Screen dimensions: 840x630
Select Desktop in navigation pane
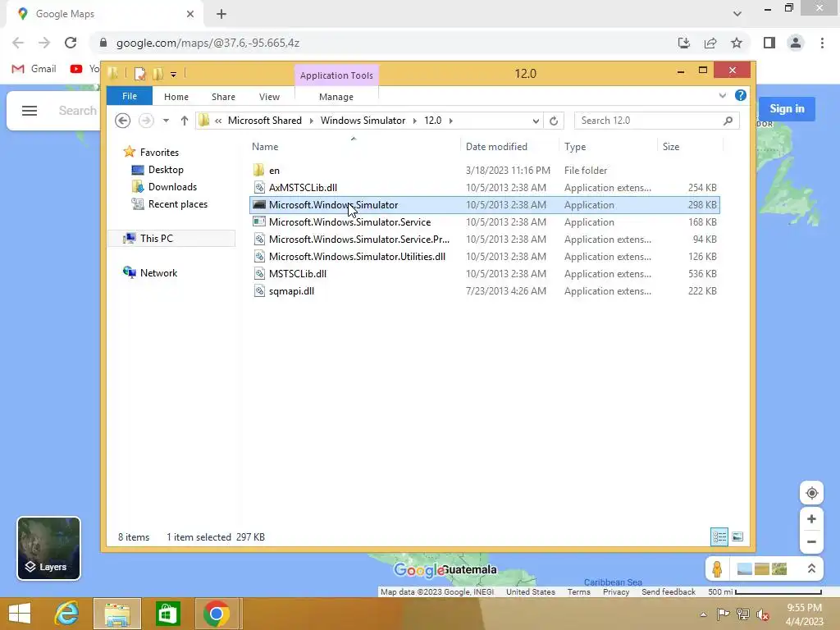(x=166, y=170)
